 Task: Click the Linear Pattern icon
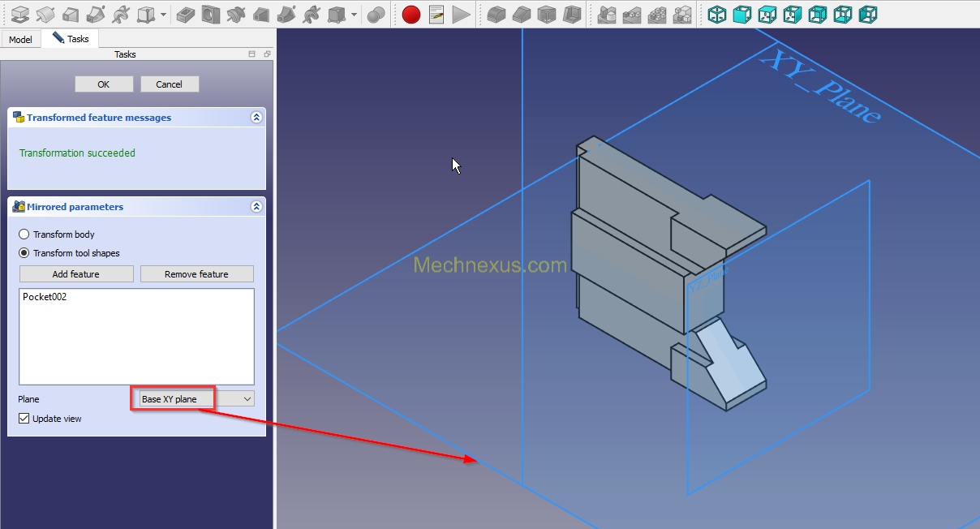632,14
